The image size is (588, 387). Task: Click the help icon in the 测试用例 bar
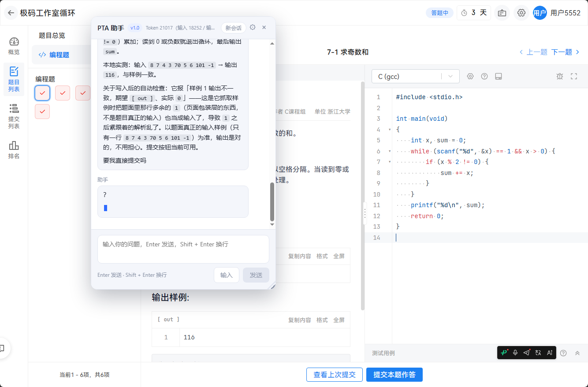point(563,353)
